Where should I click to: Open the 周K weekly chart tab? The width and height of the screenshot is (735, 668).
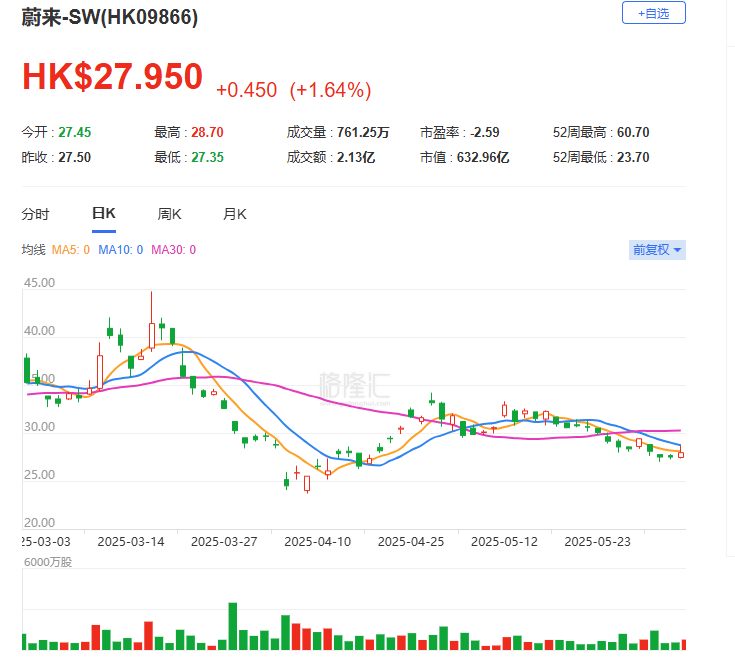169,214
